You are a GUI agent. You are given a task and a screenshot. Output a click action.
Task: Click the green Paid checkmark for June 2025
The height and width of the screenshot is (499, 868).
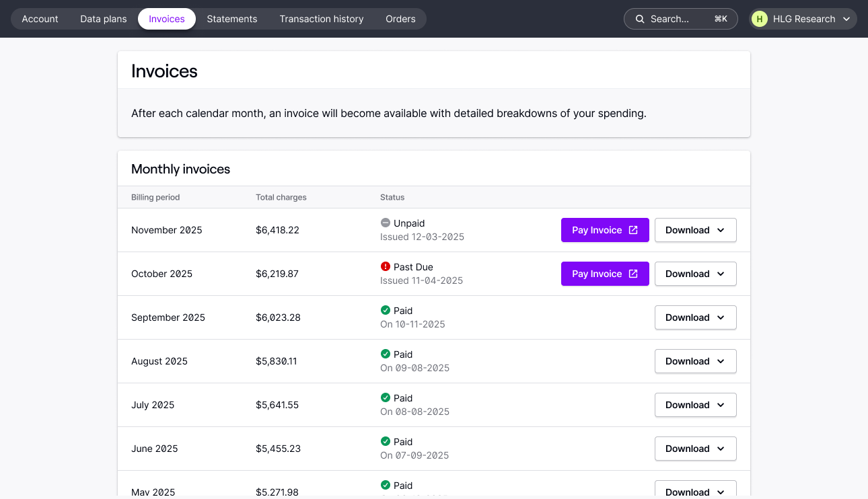point(386,441)
